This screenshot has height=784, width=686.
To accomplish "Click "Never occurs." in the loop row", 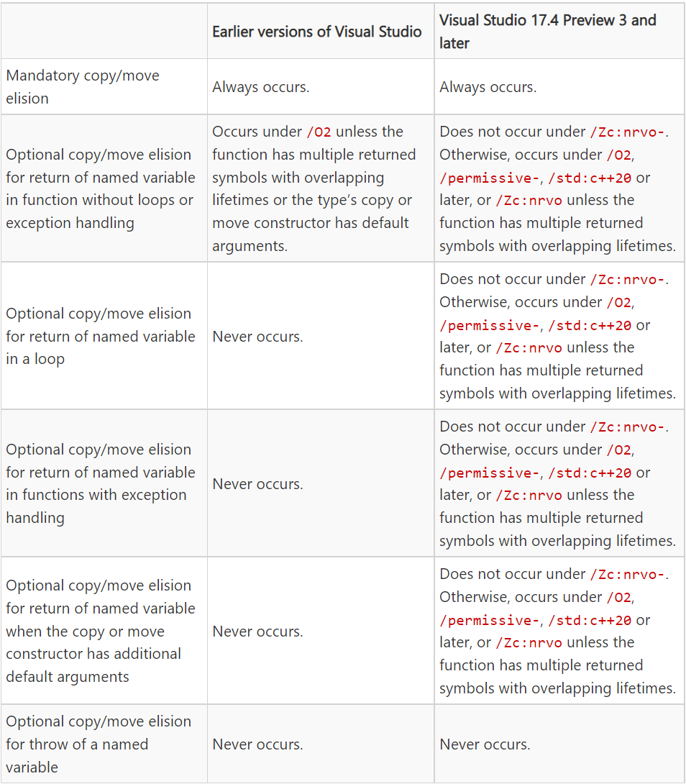I will (257, 337).
